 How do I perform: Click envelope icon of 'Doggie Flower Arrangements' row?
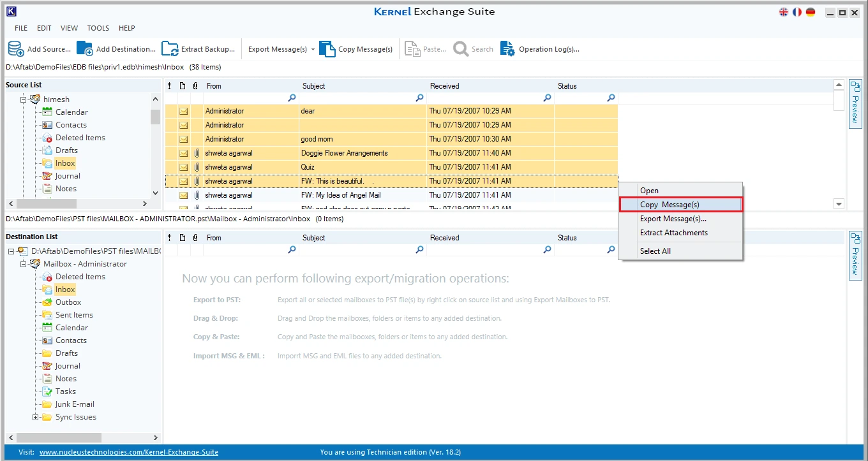click(x=183, y=153)
